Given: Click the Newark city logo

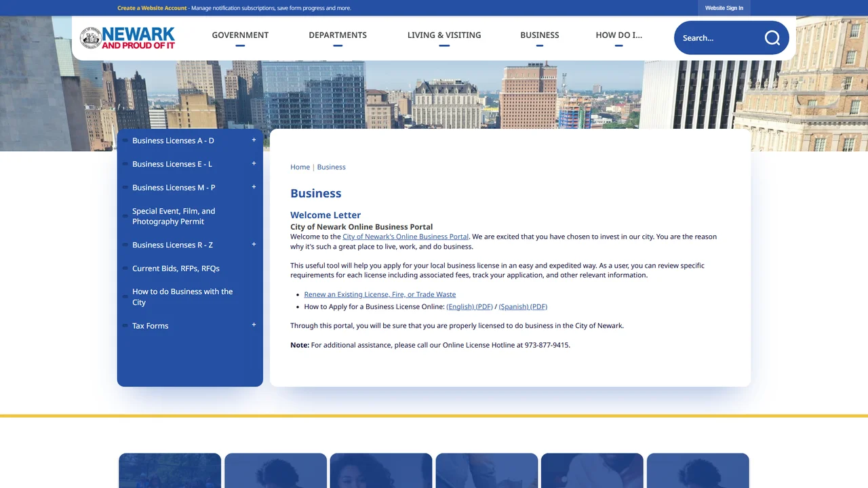Looking at the screenshot, I should (x=127, y=38).
